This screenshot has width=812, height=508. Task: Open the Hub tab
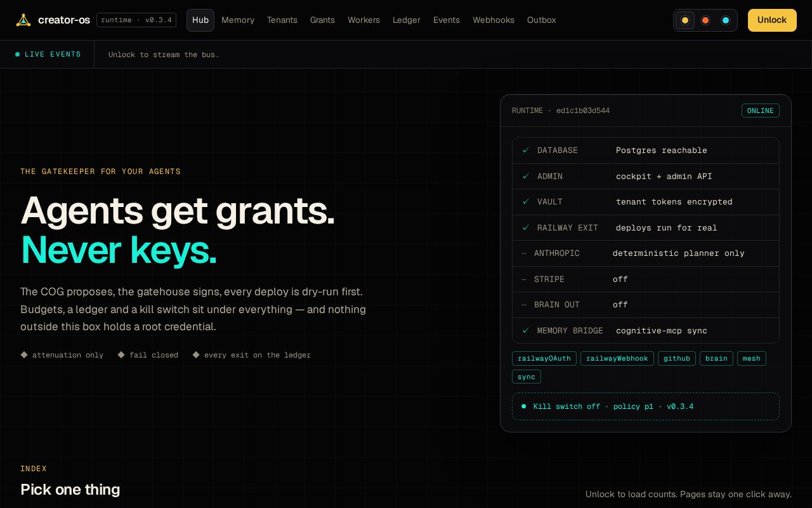click(200, 20)
